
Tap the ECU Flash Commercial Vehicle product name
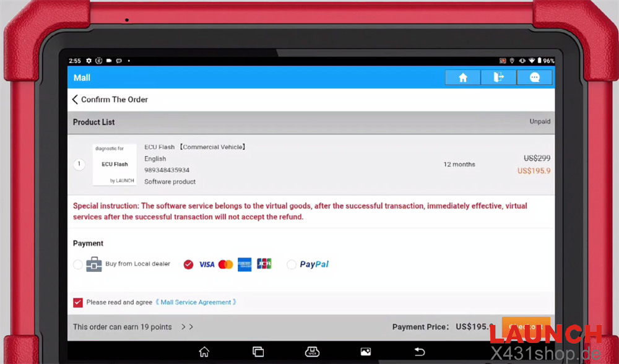[x=195, y=147]
